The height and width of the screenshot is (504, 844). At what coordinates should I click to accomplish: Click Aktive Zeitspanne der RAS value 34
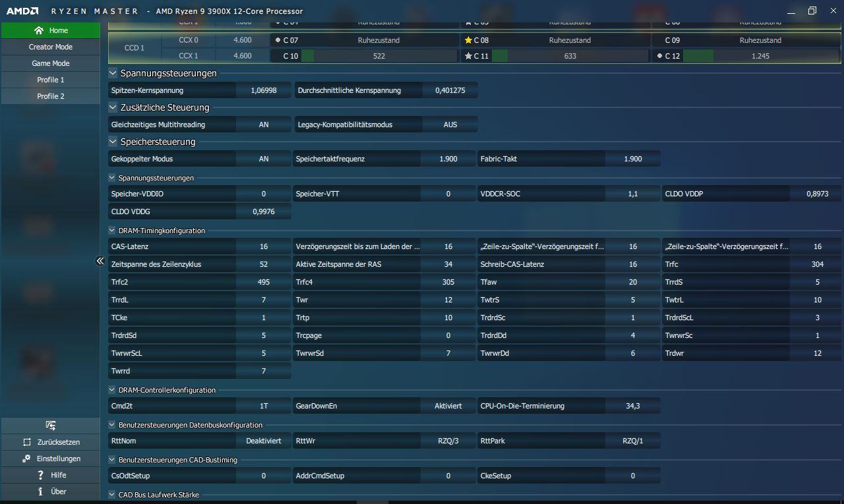[448, 264]
